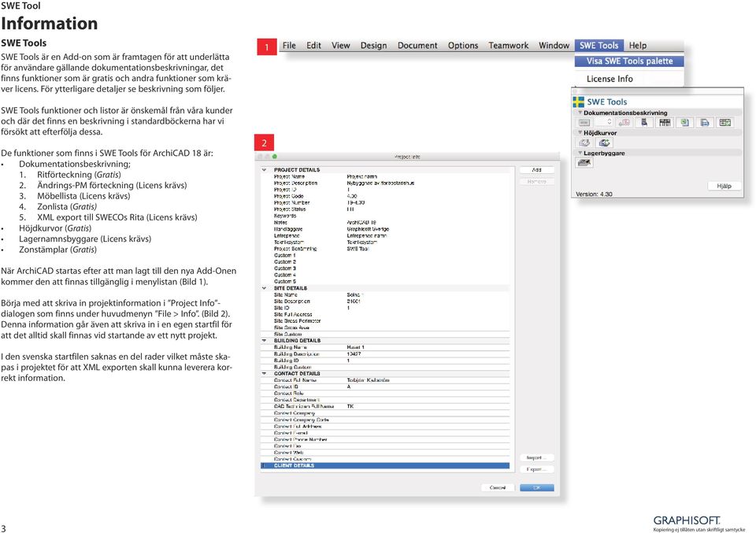
Task: Select the 'Contact Role' row
Action: [385, 393]
